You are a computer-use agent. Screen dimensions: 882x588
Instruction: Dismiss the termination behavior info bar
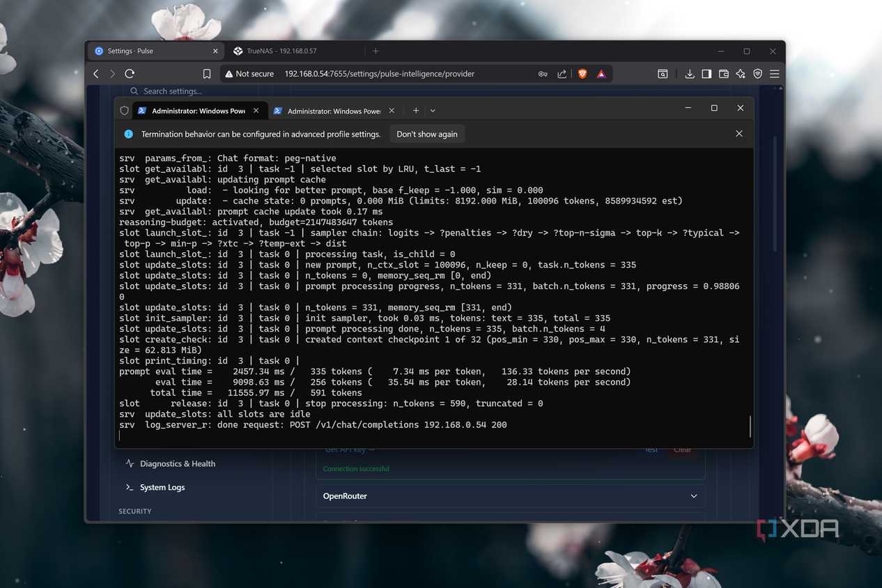pyautogui.click(x=739, y=134)
